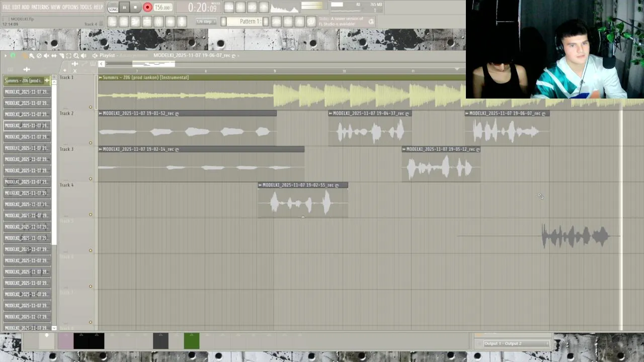This screenshot has height=362, width=644.
Task: Toggle Track 3 mute dot
Action: coord(91,178)
